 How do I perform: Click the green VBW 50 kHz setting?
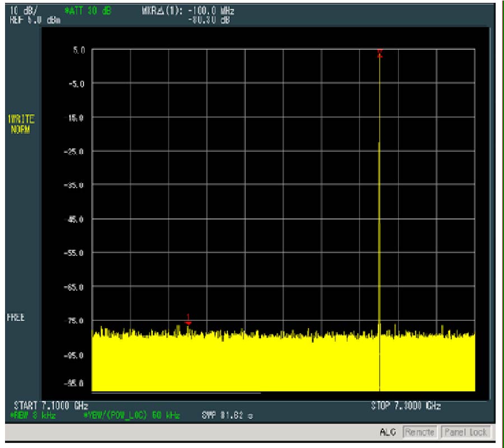[131, 416]
